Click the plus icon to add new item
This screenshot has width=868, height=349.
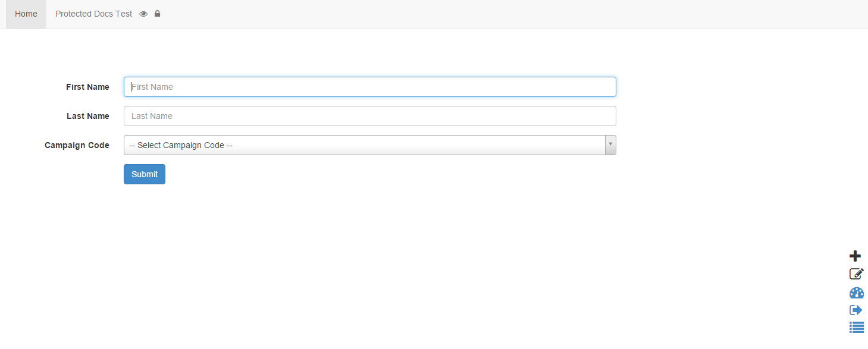point(855,256)
